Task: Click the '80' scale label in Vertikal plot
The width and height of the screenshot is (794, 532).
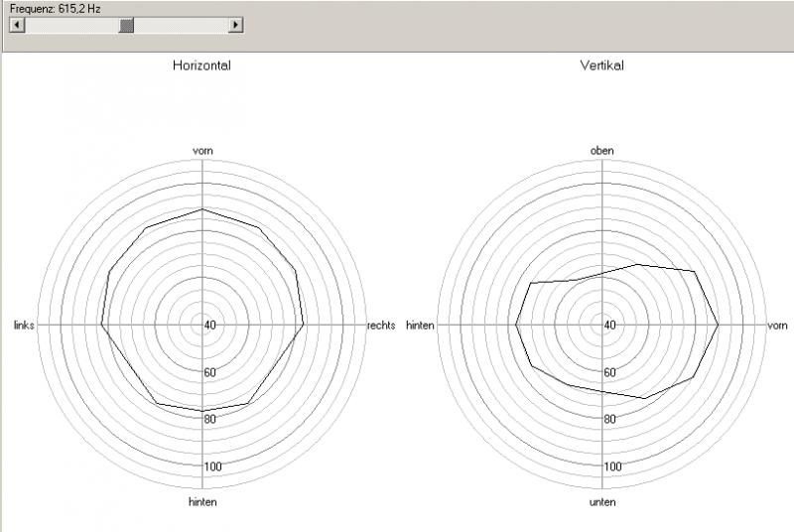Action: pos(609,419)
